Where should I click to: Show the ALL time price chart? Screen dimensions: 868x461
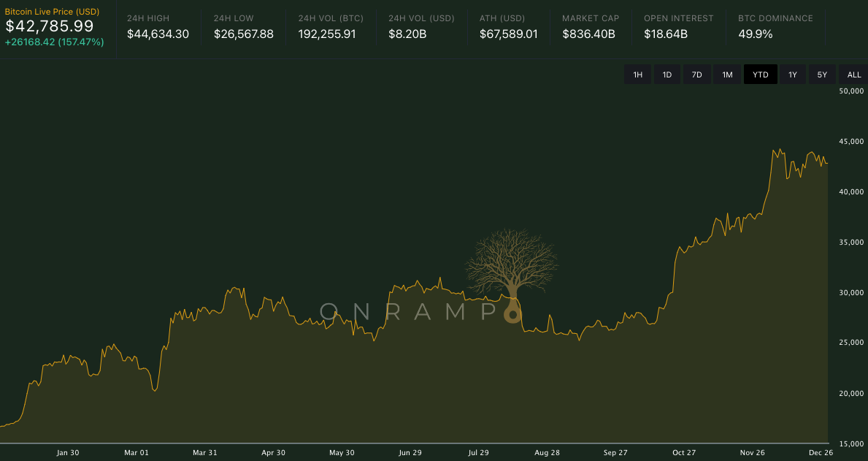[853, 75]
